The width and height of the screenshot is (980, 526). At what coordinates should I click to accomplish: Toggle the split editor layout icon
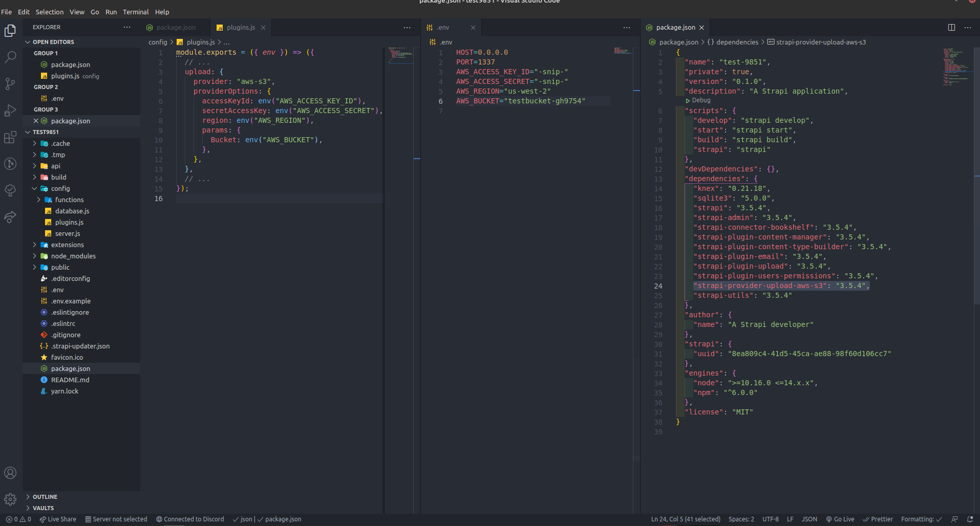951,27
